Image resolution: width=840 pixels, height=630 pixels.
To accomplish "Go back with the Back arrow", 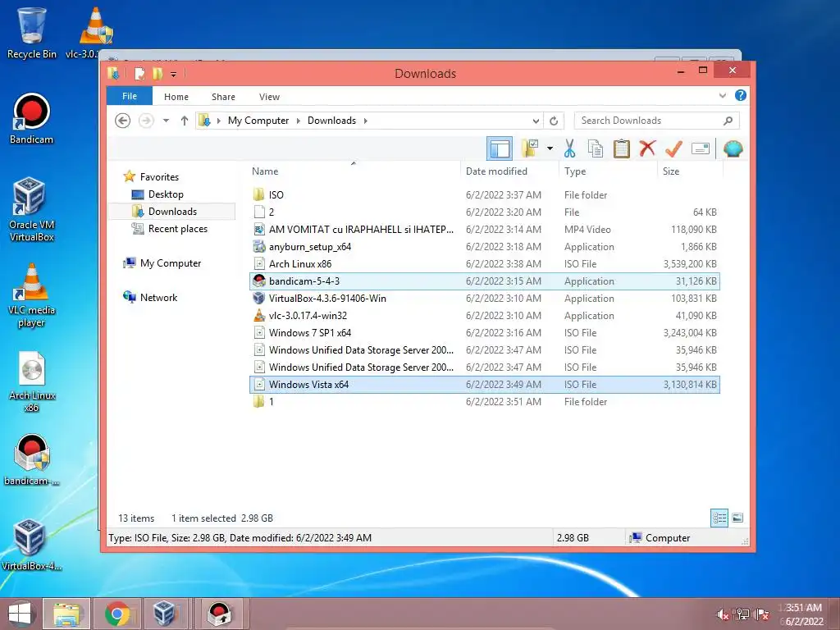I will [x=123, y=121].
